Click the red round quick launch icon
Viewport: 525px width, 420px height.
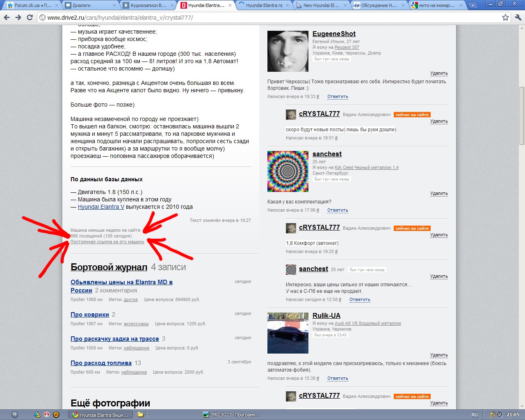(47, 415)
